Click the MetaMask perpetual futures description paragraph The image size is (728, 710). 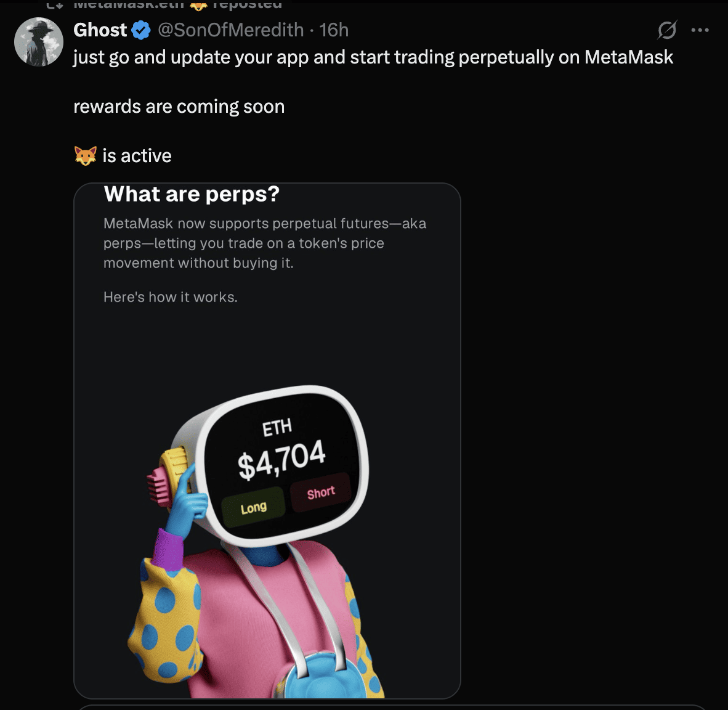pyautogui.click(x=265, y=243)
